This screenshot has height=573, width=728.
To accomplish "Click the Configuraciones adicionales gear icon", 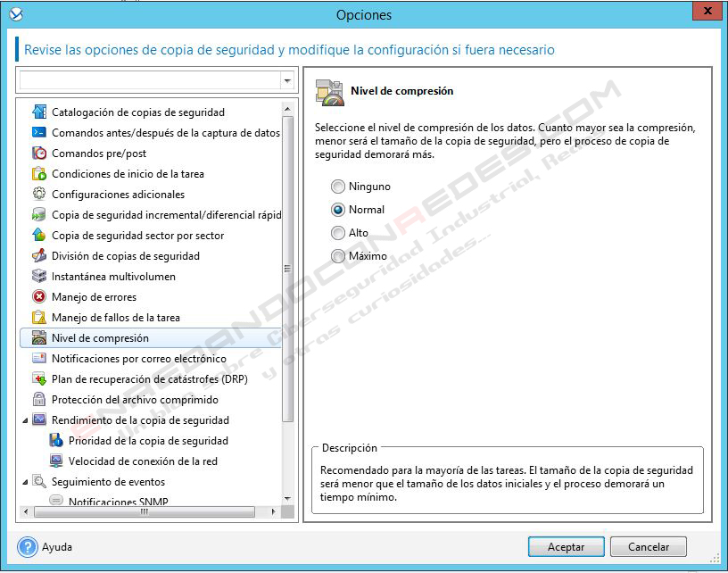I will 38,195.
